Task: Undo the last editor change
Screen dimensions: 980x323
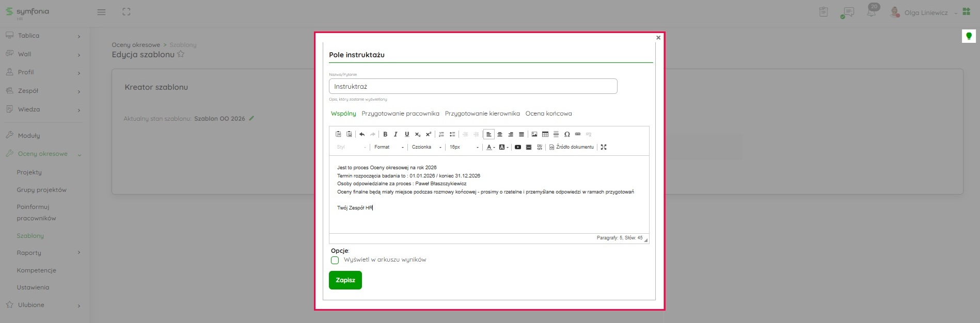Action: [362, 134]
